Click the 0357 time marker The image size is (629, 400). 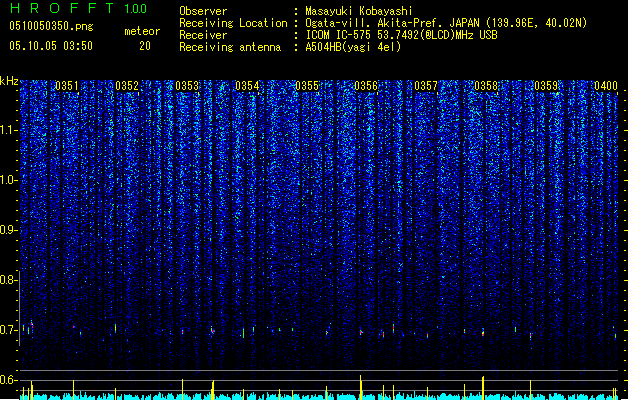click(x=426, y=86)
